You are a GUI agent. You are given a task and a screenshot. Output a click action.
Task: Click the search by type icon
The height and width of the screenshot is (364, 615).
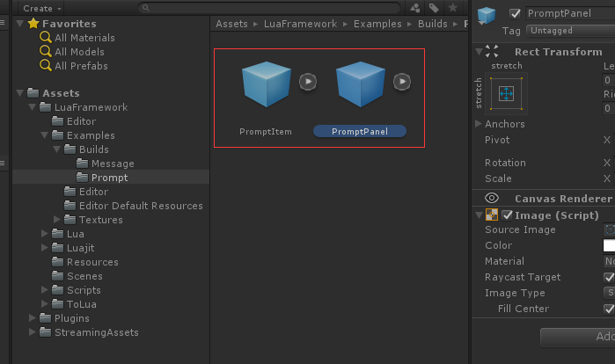coord(415,8)
